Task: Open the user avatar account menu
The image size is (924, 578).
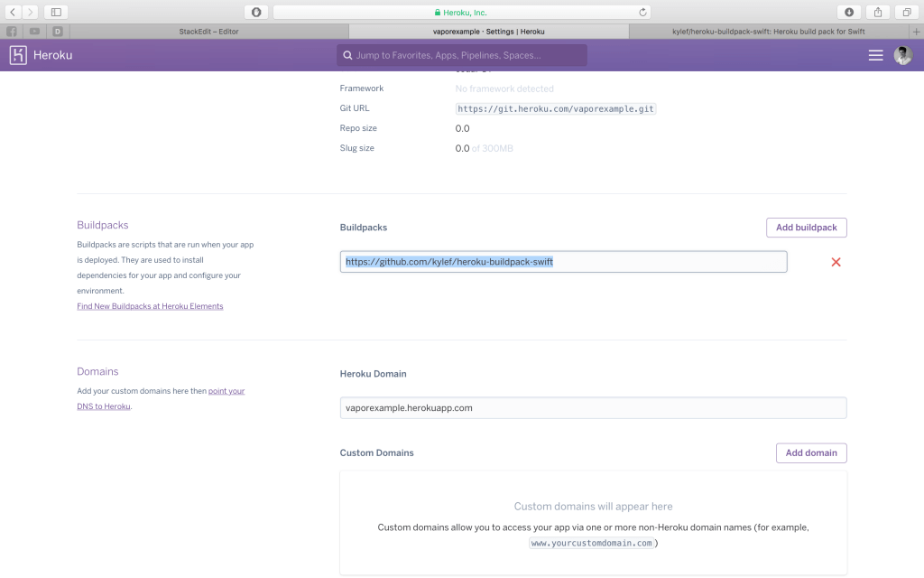Action: click(x=902, y=55)
